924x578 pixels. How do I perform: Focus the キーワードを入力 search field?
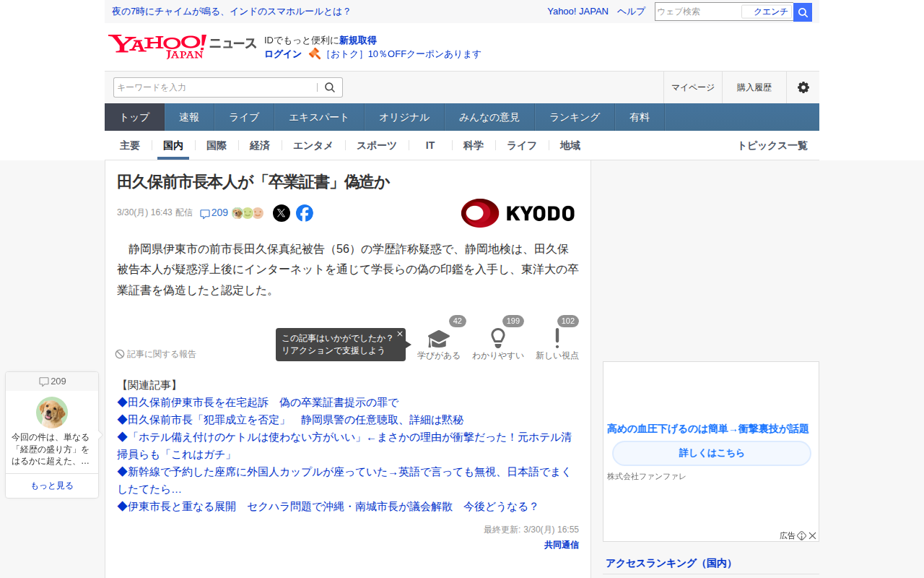[214, 87]
